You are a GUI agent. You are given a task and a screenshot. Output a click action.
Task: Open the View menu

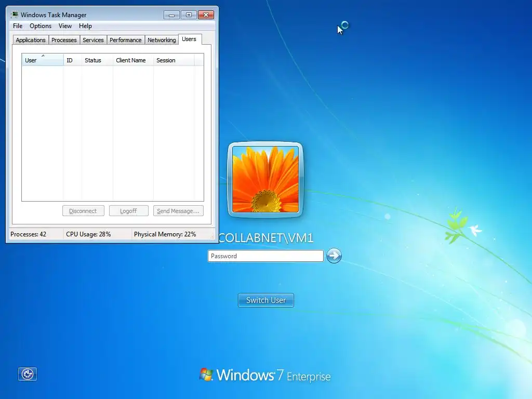pyautogui.click(x=65, y=26)
